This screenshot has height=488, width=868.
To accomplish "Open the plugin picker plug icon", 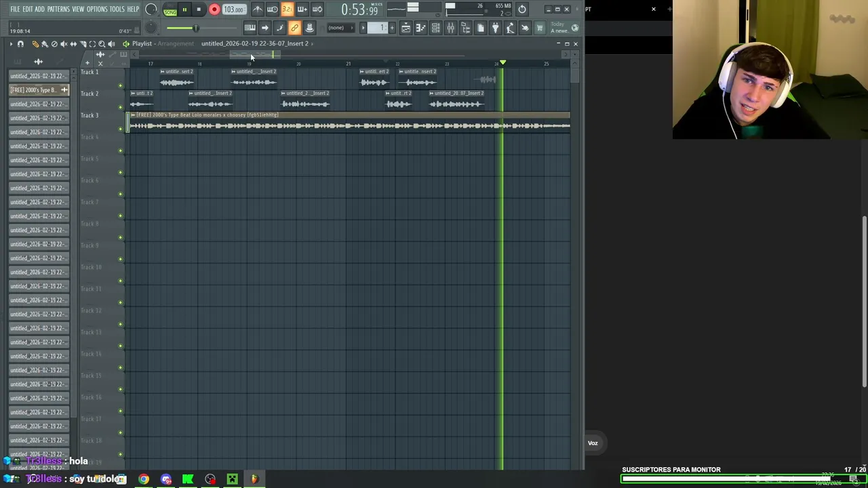I will tap(495, 28).
